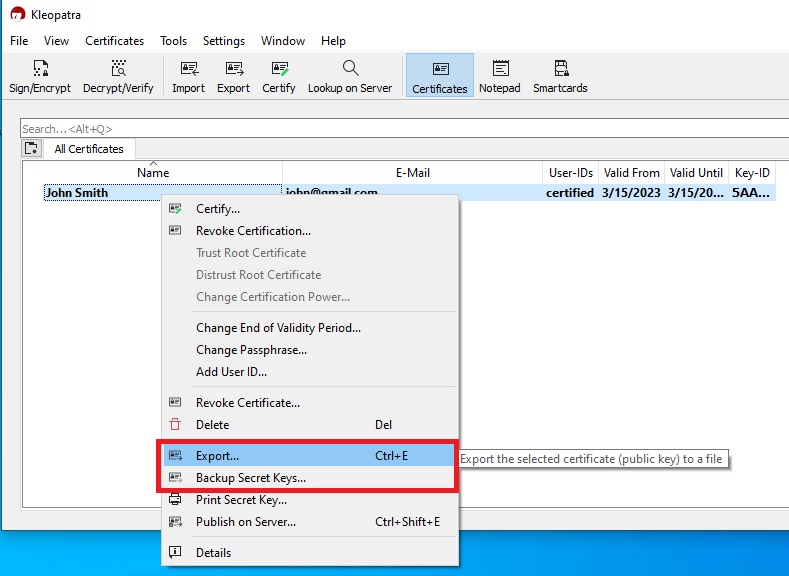The width and height of the screenshot is (789, 576).
Task: Sort by the Key-ID column header
Action: [752, 173]
